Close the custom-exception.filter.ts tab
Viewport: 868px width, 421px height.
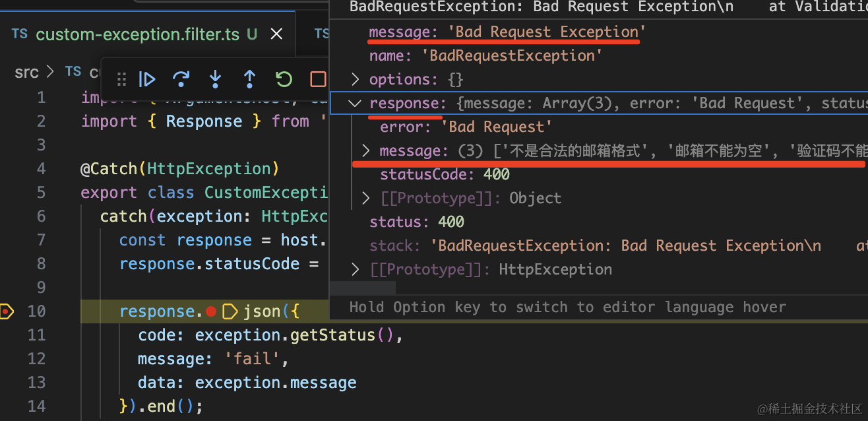click(276, 34)
